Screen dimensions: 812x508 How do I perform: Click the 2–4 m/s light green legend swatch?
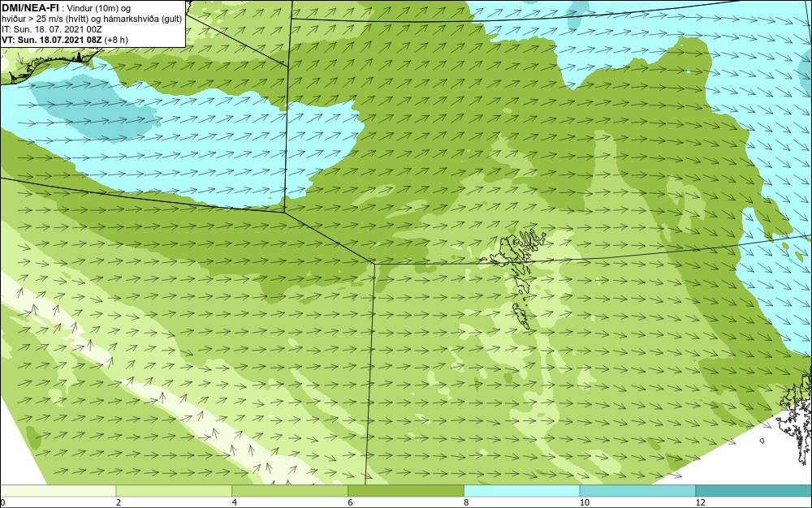[174, 490]
